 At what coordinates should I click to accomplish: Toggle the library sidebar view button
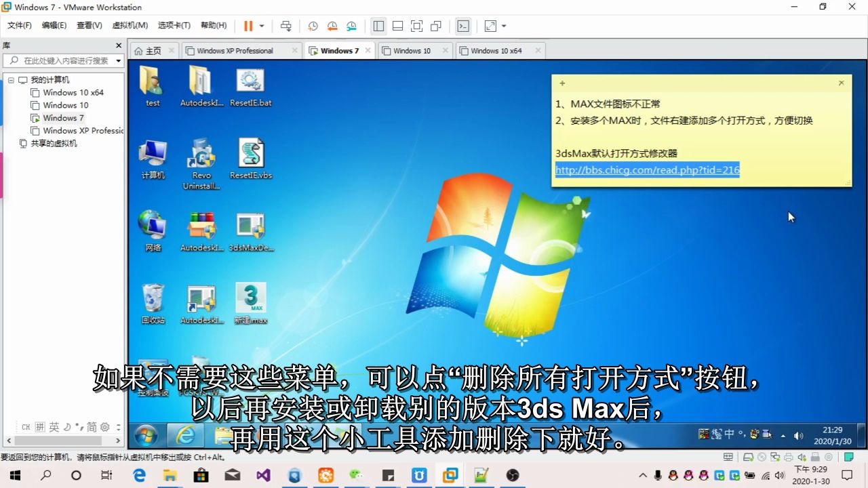coord(378,26)
